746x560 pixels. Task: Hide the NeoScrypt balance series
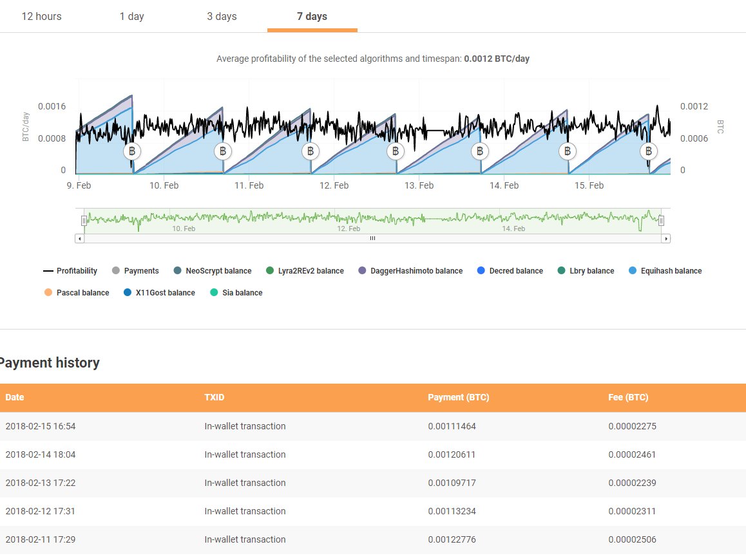213,270
